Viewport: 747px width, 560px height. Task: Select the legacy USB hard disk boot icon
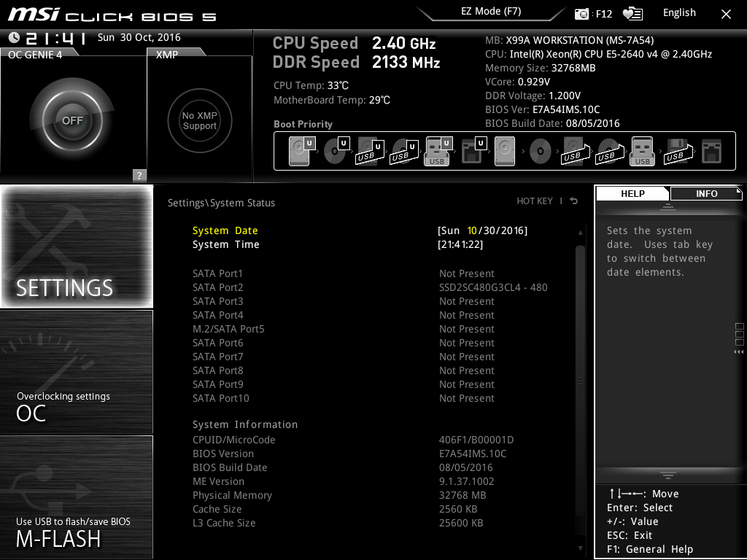coord(576,152)
